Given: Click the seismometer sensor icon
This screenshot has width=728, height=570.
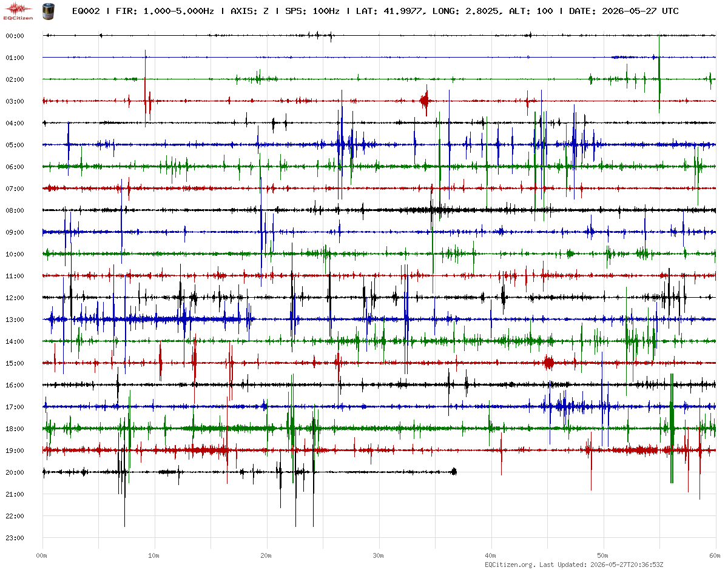Looking at the screenshot, I should coord(47,11).
